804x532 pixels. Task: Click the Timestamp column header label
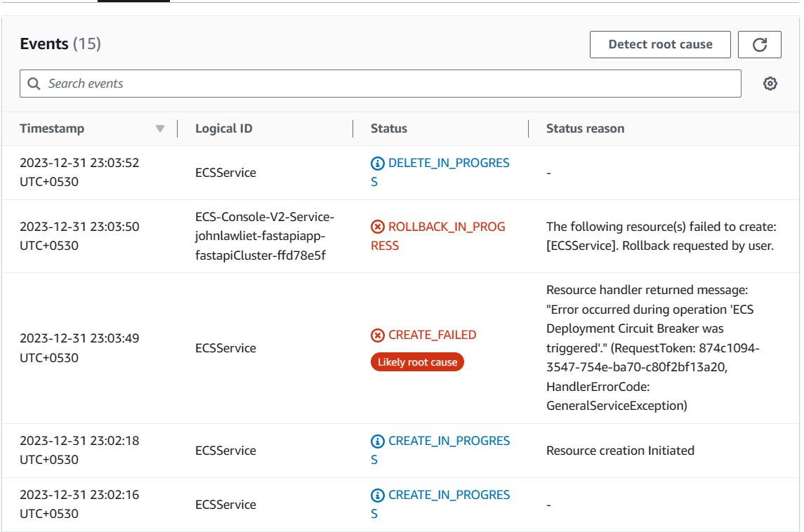tap(52, 128)
